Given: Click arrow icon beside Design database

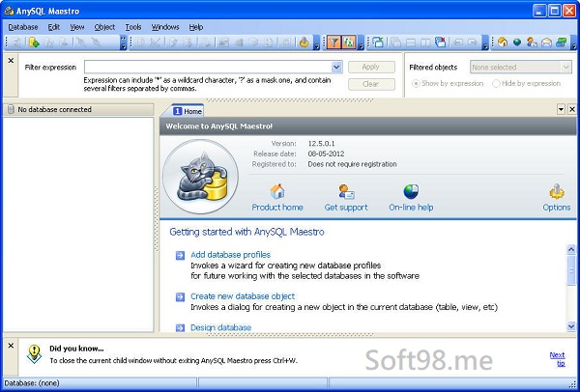Looking at the screenshot, I should [x=180, y=327].
